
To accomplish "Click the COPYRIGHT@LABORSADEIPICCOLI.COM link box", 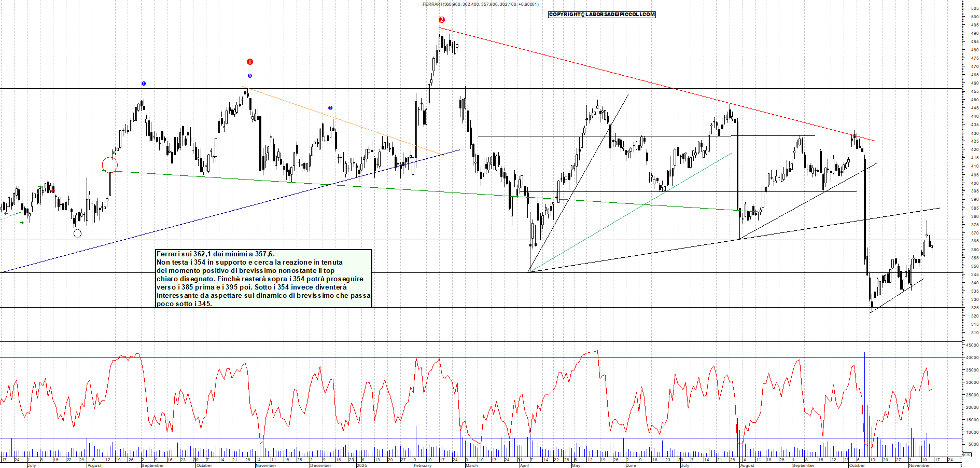I will pos(601,15).
